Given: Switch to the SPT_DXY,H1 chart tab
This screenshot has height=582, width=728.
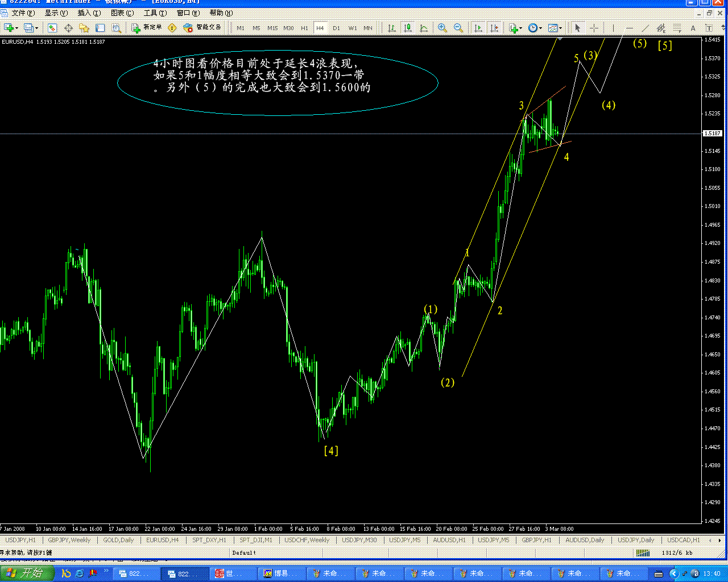Looking at the screenshot, I should click(x=209, y=540).
